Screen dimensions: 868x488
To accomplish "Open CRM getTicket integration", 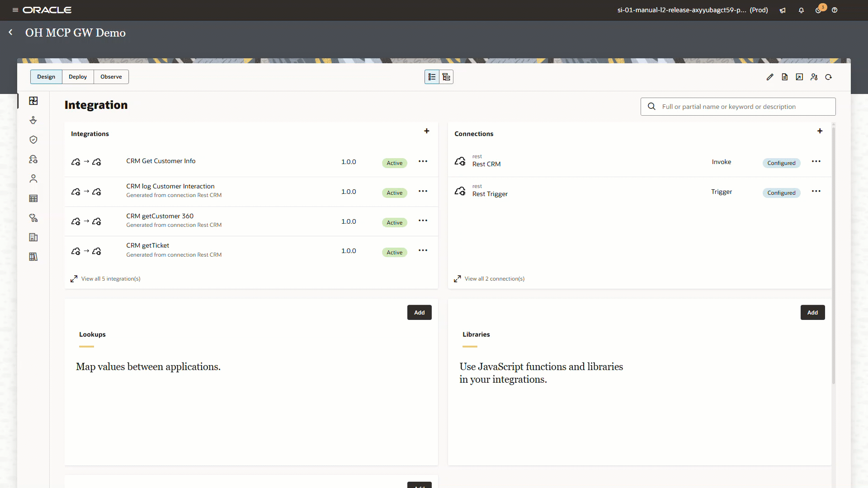I will click(x=148, y=245).
